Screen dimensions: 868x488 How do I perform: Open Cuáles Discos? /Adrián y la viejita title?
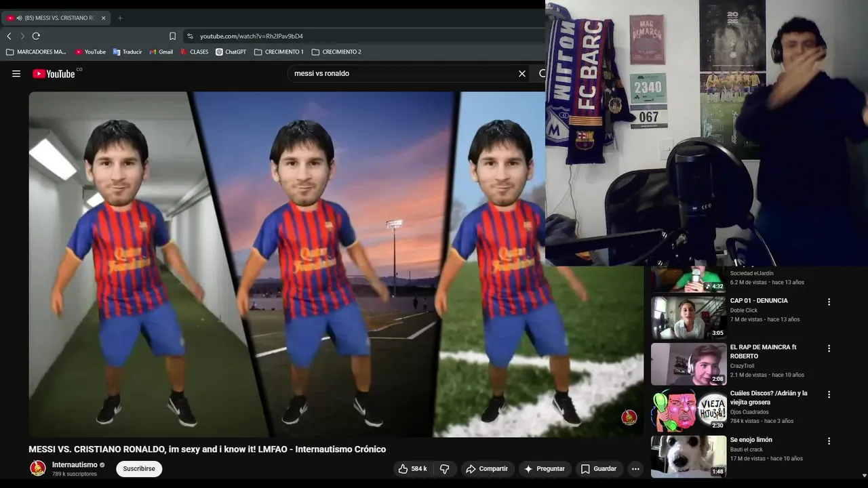point(768,397)
